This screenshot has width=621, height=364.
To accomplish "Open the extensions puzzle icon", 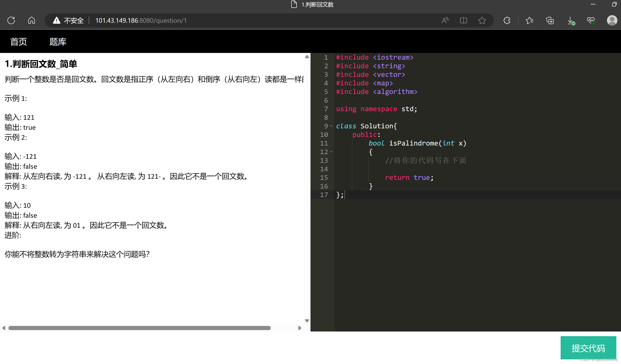I will pos(507,20).
